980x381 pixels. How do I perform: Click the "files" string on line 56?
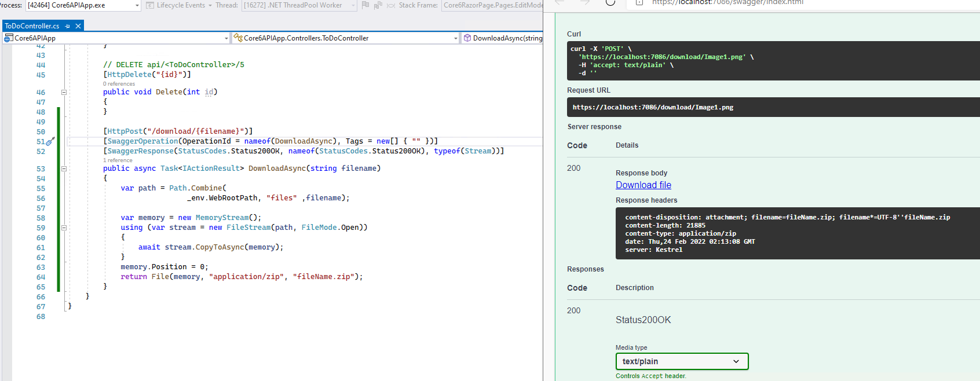(x=281, y=198)
